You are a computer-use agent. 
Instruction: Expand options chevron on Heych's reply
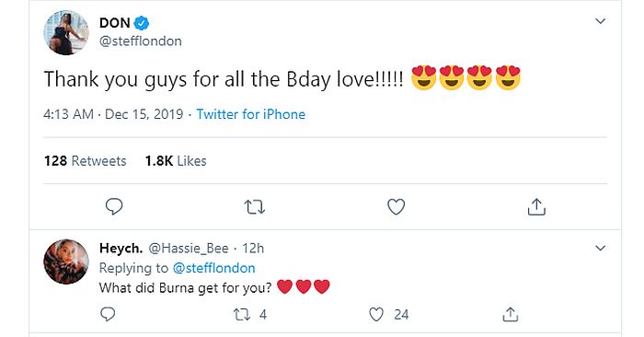601,249
